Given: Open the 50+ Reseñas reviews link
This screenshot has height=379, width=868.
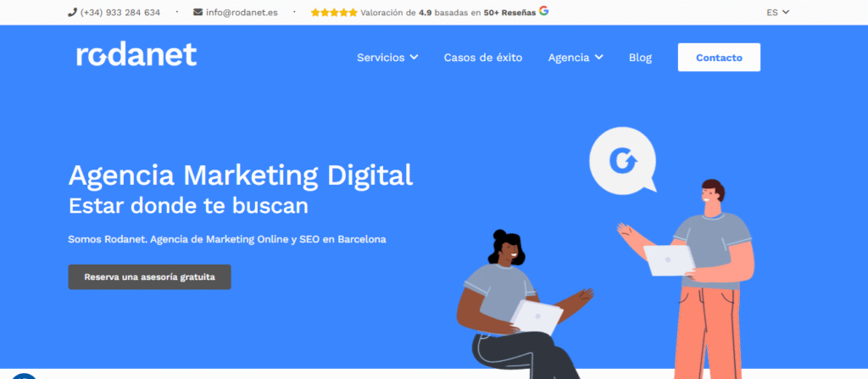Looking at the screenshot, I should [509, 13].
